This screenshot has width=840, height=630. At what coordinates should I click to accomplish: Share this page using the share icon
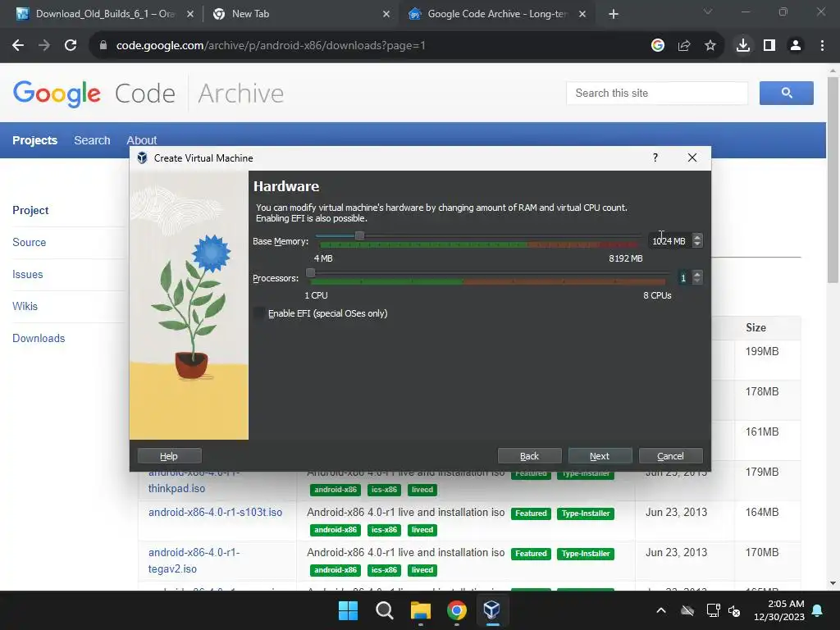point(684,46)
